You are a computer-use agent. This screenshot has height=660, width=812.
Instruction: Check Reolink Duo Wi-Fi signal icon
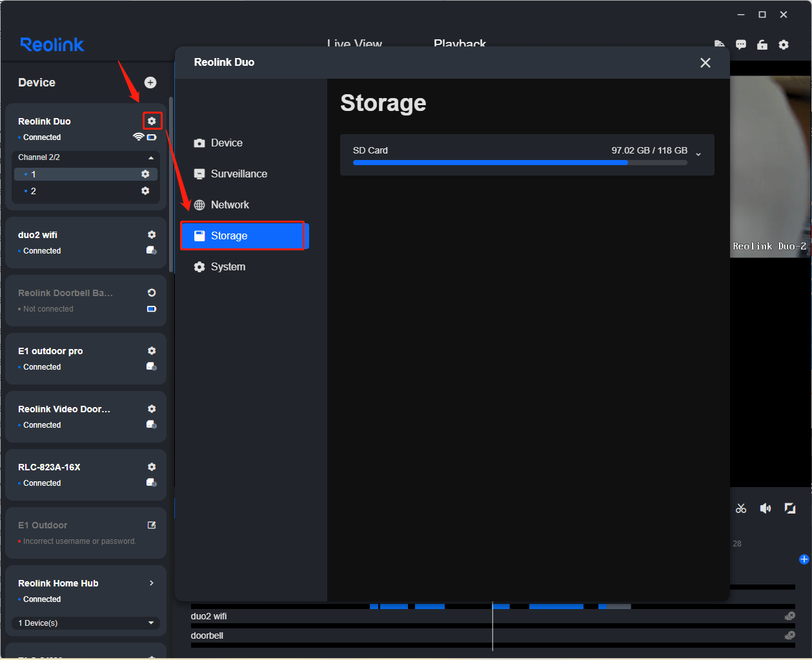(138, 137)
